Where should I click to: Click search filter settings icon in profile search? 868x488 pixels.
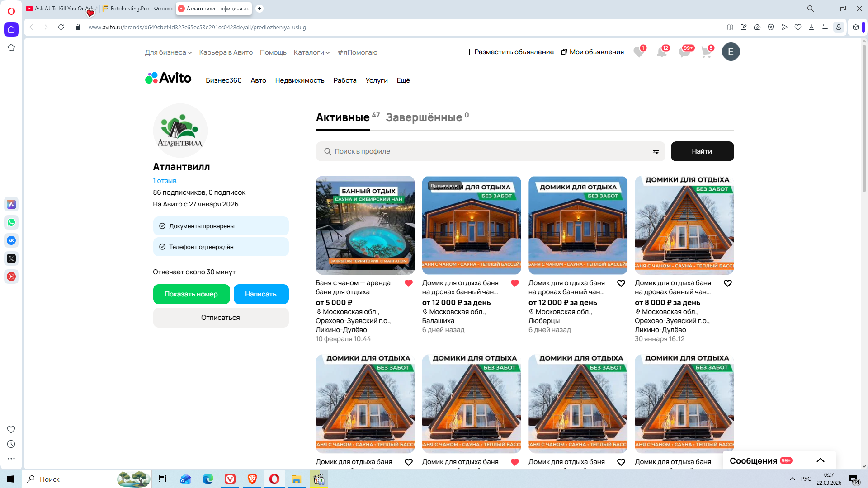pyautogui.click(x=656, y=152)
